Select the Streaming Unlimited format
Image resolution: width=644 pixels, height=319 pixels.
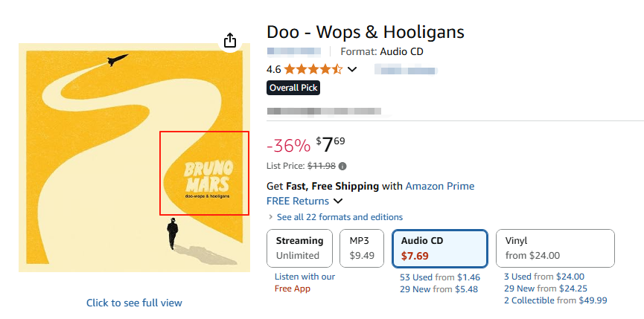[300, 248]
